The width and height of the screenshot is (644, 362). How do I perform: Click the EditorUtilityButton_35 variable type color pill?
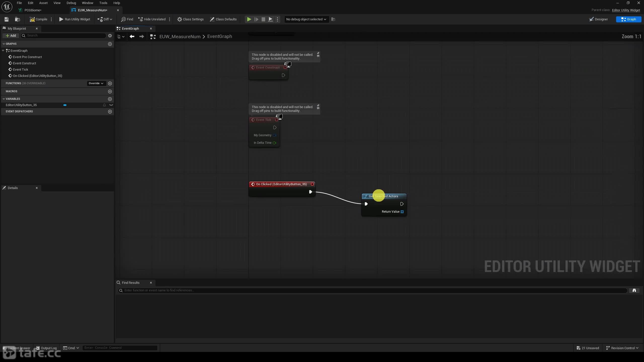click(x=65, y=105)
